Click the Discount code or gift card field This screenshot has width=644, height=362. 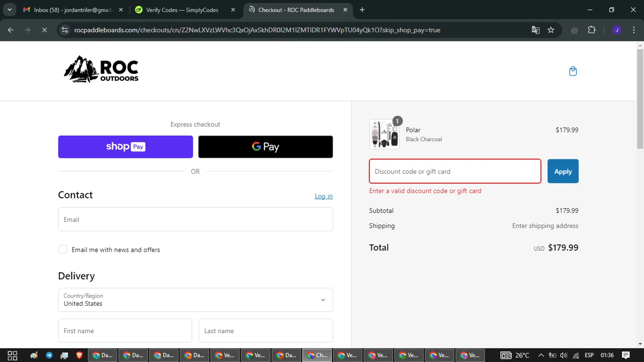click(x=455, y=171)
